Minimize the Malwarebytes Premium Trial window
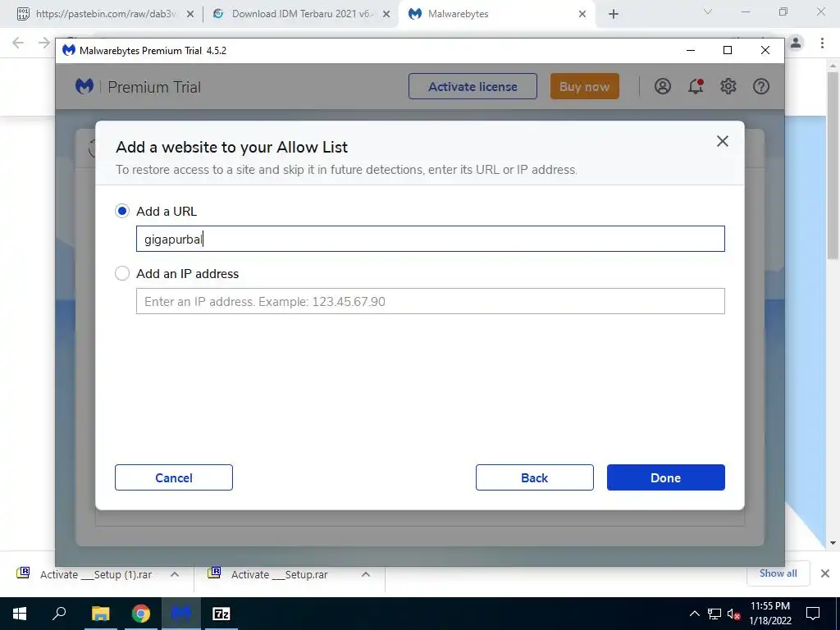The height and width of the screenshot is (630, 840). pos(691,50)
